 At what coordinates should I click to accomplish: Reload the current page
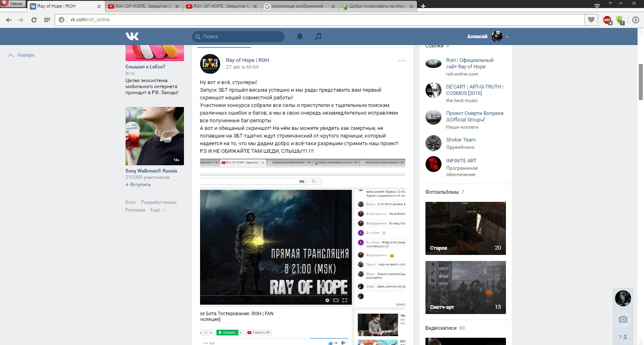click(x=34, y=20)
